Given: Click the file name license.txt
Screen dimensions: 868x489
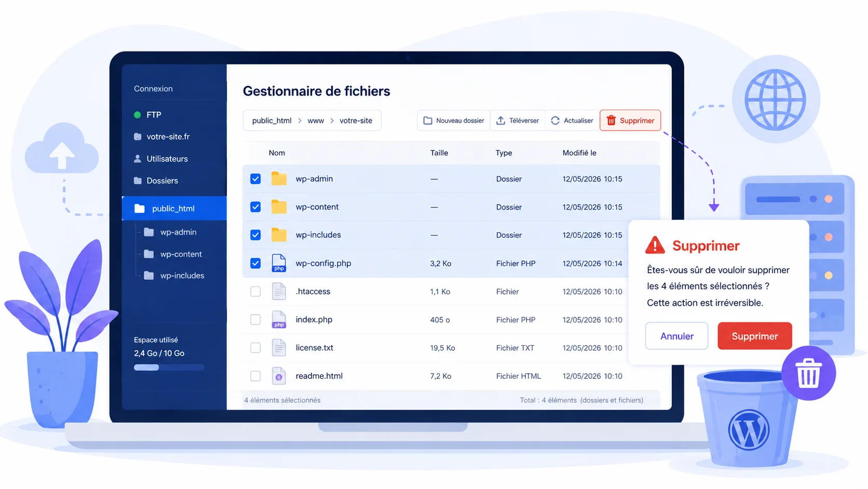Looking at the screenshot, I should point(314,348).
